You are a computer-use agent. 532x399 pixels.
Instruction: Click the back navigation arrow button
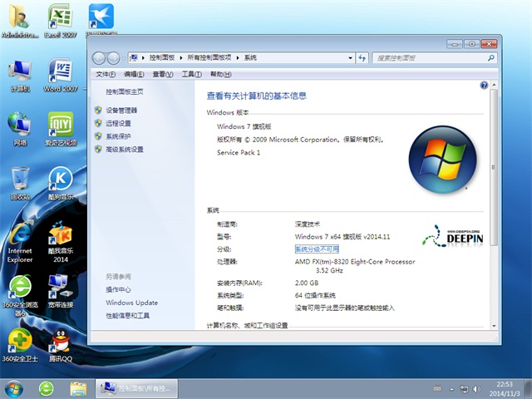click(x=101, y=57)
